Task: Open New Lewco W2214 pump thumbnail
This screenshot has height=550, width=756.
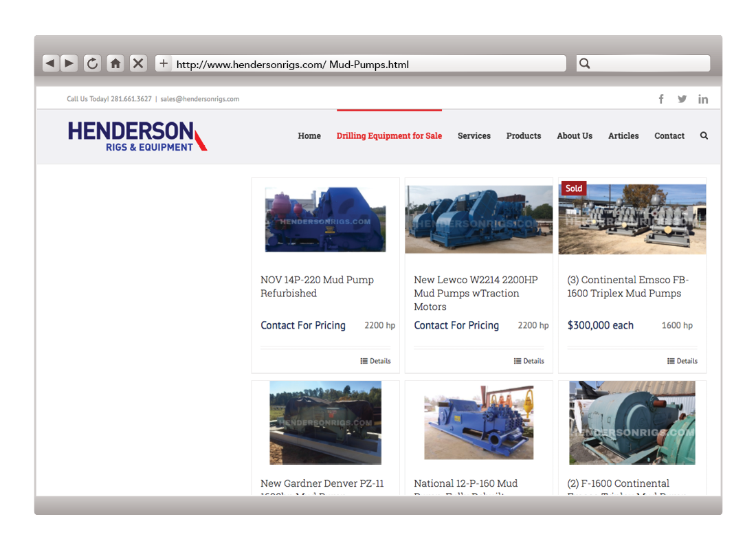Action: 479,219
